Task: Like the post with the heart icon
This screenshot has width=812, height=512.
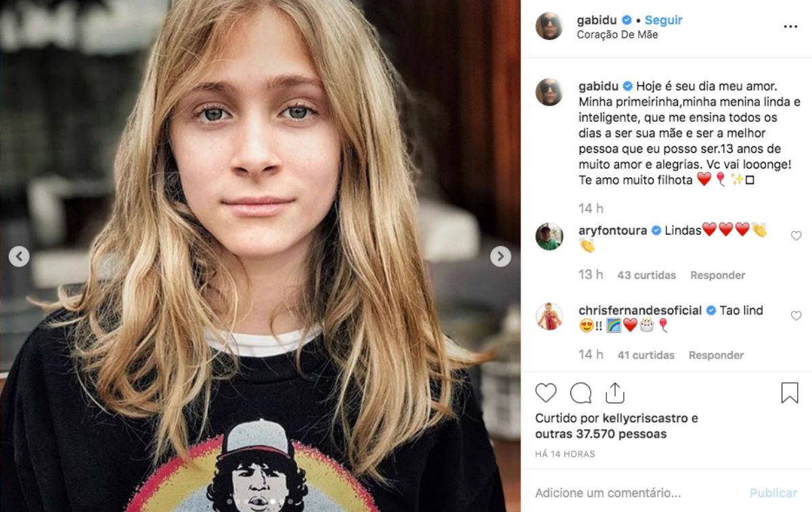Action: click(x=546, y=393)
